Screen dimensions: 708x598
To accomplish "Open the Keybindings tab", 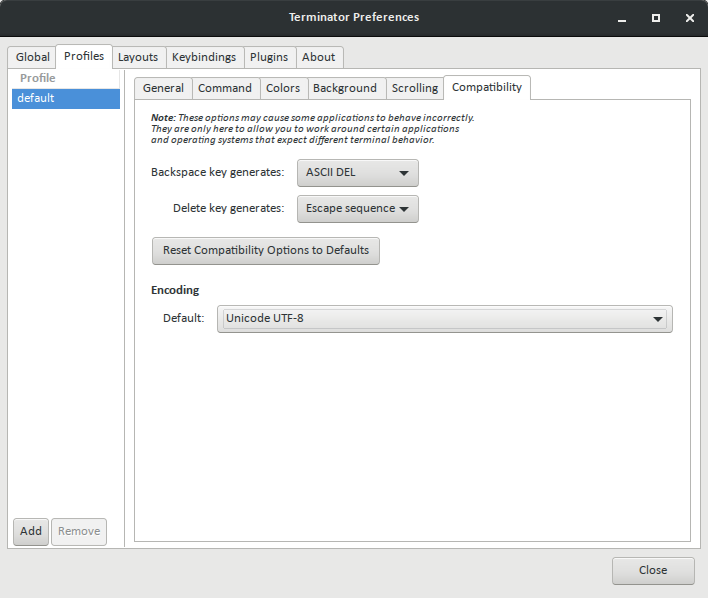I will point(204,57).
